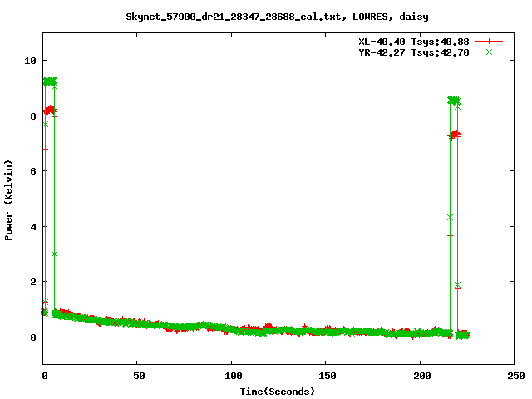Select the XL-40.40 Tsys:40.88 legend label

pyautogui.click(x=414, y=42)
